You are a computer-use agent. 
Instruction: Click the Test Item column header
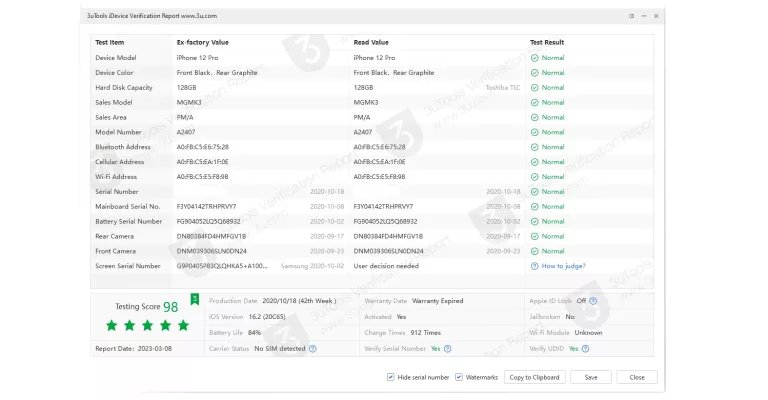coord(110,43)
